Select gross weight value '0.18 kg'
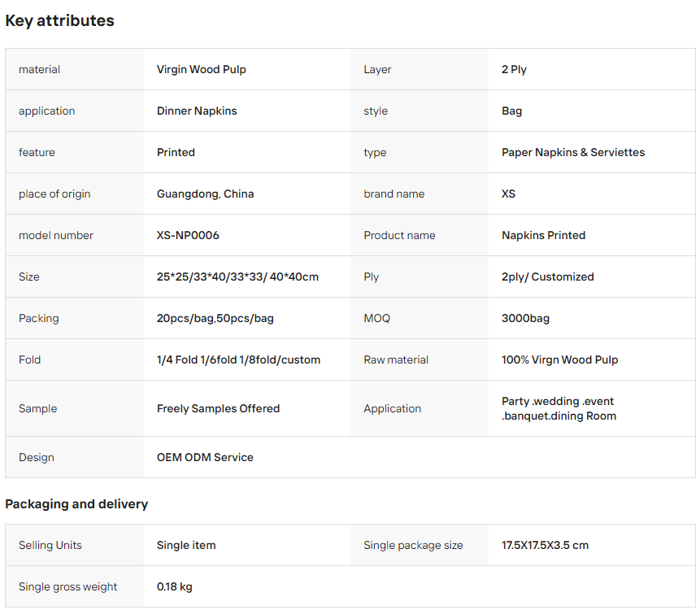 coord(175,586)
